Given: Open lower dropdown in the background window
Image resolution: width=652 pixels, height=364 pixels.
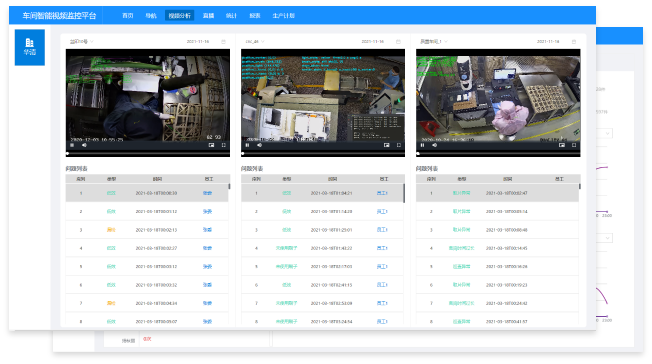Looking at the screenshot, I should (605, 238).
